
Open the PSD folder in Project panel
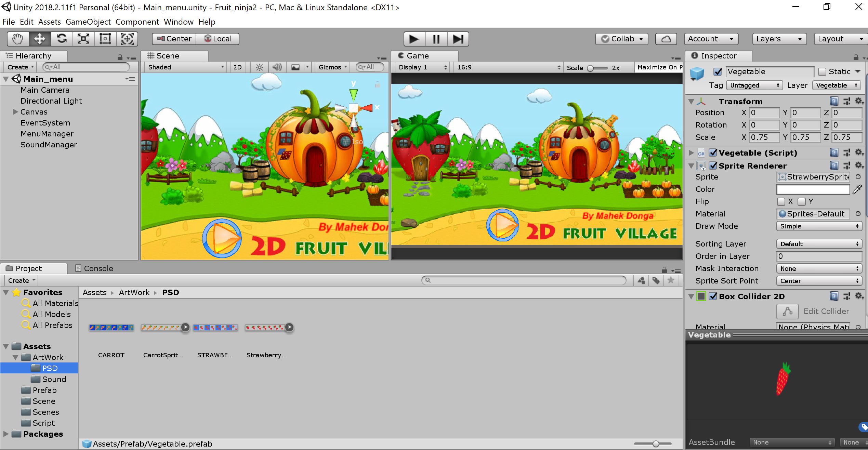(50, 368)
